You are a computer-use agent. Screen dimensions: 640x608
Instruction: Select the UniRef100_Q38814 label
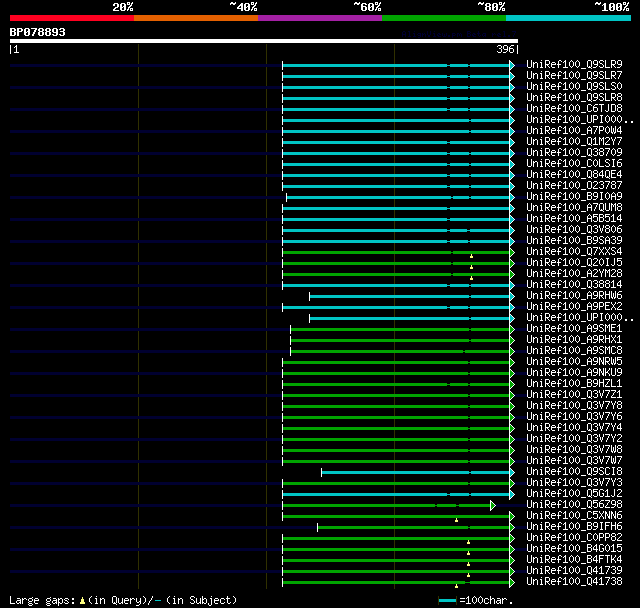tap(574, 284)
